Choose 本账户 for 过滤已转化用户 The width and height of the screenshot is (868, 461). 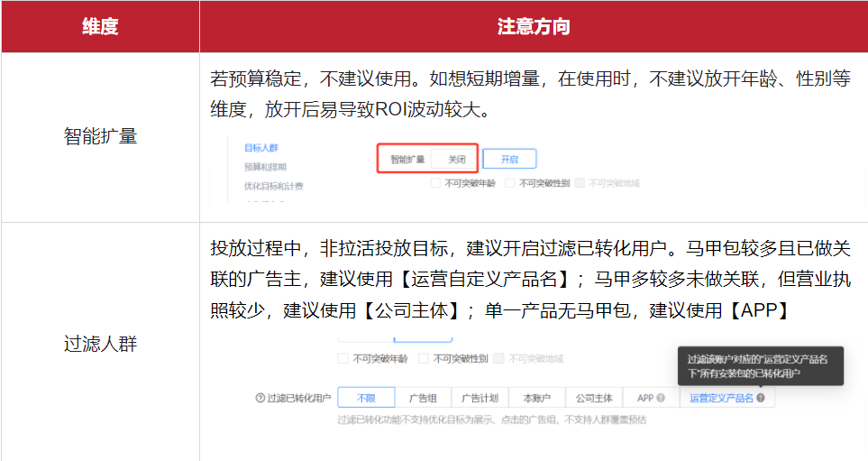tap(537, 398)
